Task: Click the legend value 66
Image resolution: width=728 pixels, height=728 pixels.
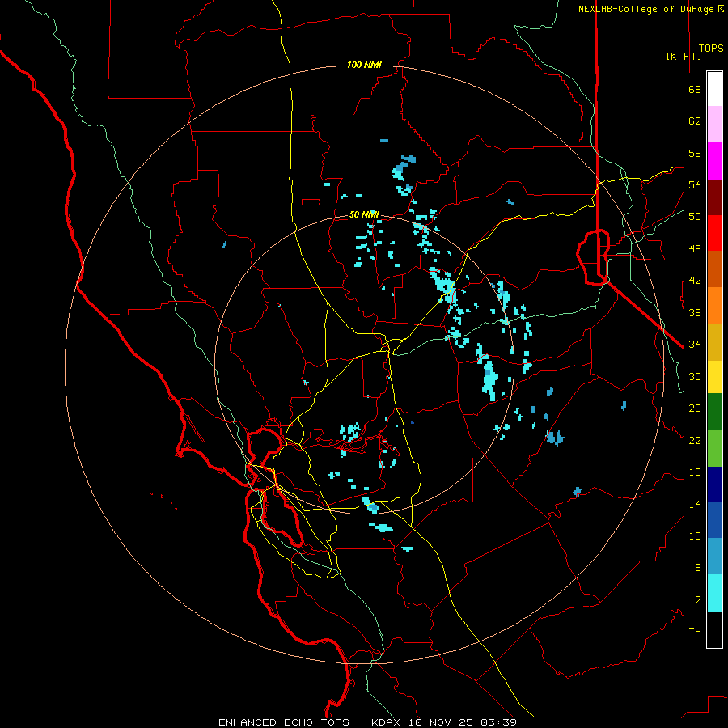Action: tap(695, 89)
